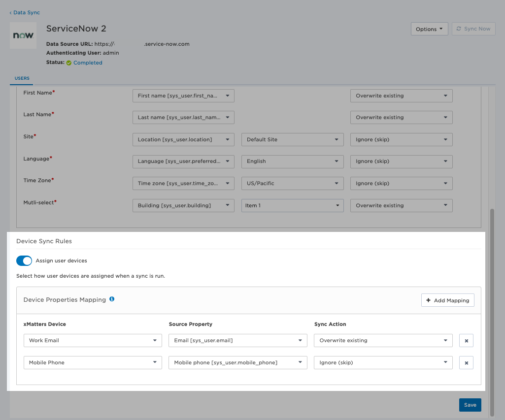Open Email [sys_user.email] source dropdown

[237, 341]
